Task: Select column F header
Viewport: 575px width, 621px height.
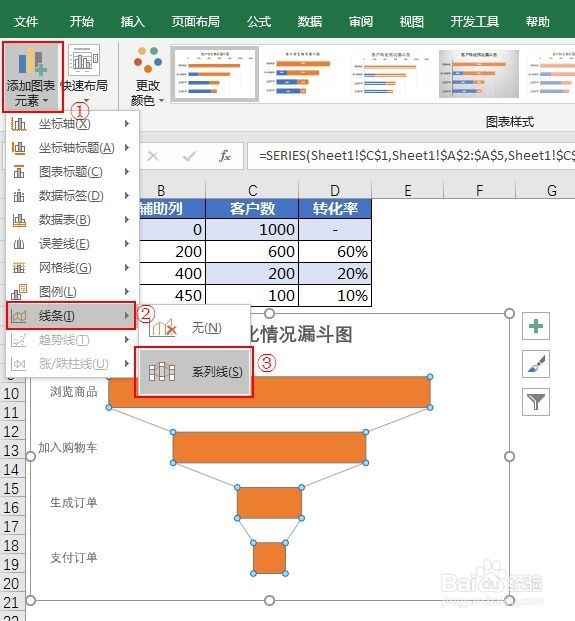Action: point(480,190)
